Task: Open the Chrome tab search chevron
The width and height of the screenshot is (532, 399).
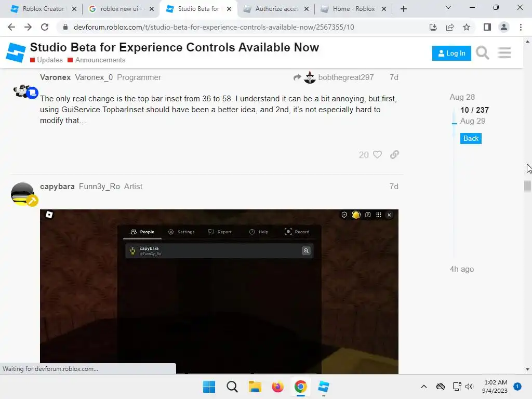Action: (x=448, y=7)
